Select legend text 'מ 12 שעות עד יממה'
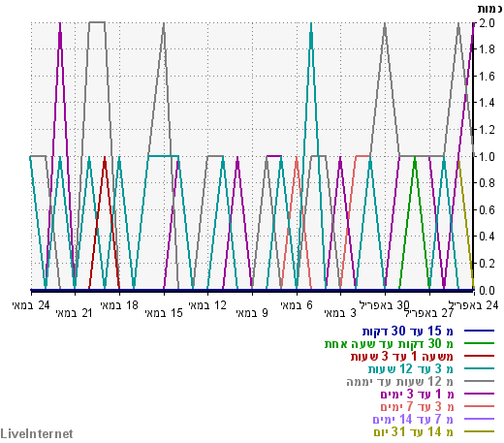 coord(400,382)
